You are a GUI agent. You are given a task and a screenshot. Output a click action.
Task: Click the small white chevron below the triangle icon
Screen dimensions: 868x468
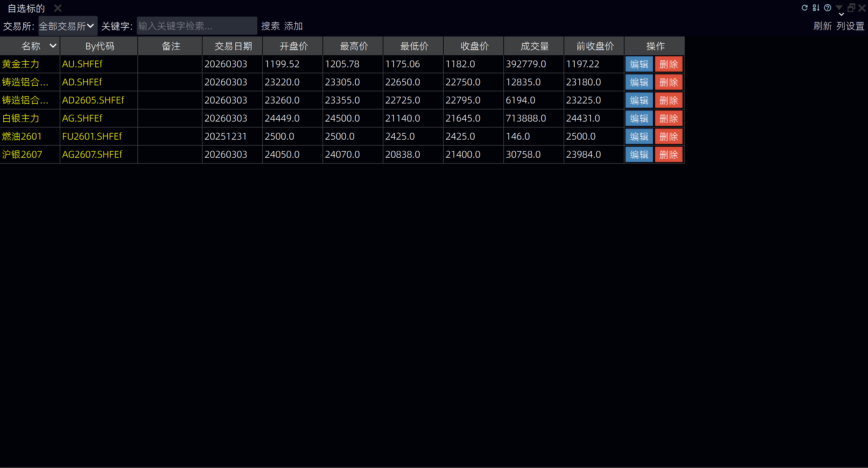coord(841,14)
